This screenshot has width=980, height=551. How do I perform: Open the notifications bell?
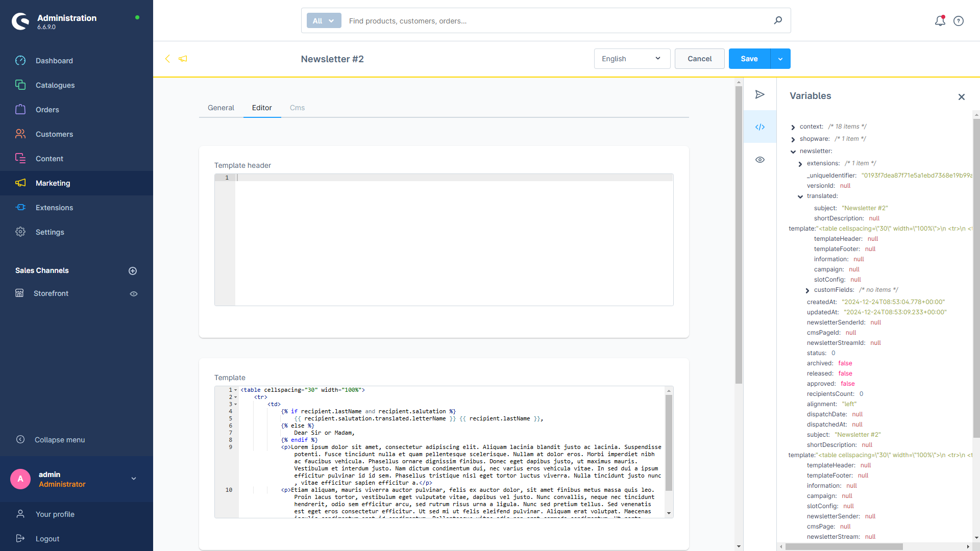coord(940,21)
